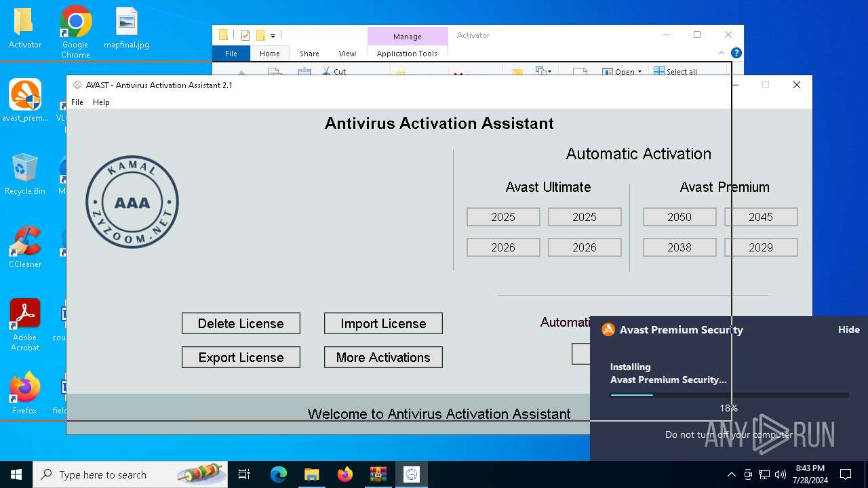Image resolution: width=868 pixels, height=488 pixels.
Task: Switch to Activation Assistant taskbar item
Action: tap(412, 474)
